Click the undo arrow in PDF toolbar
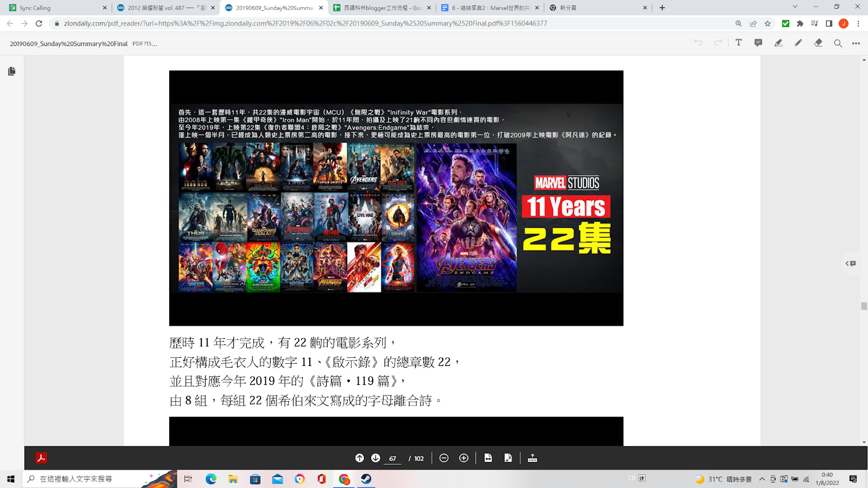Image resolution: width=868 pixels, height=488 pixels. point(698,43)
